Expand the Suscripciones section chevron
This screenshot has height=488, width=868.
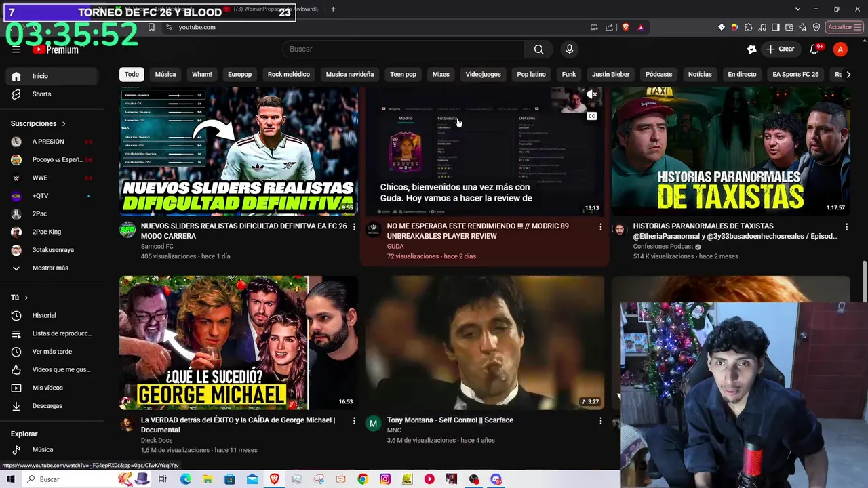tap(64, 124)
